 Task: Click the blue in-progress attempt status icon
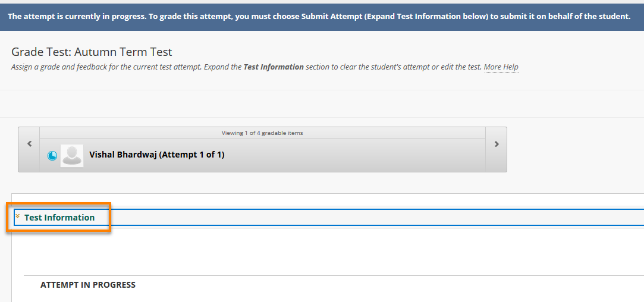(52, 156)
